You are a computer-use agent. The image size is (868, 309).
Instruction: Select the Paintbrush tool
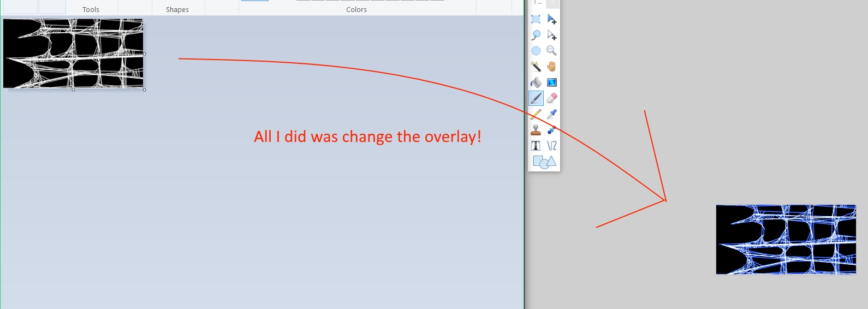(x=536, y=98)
